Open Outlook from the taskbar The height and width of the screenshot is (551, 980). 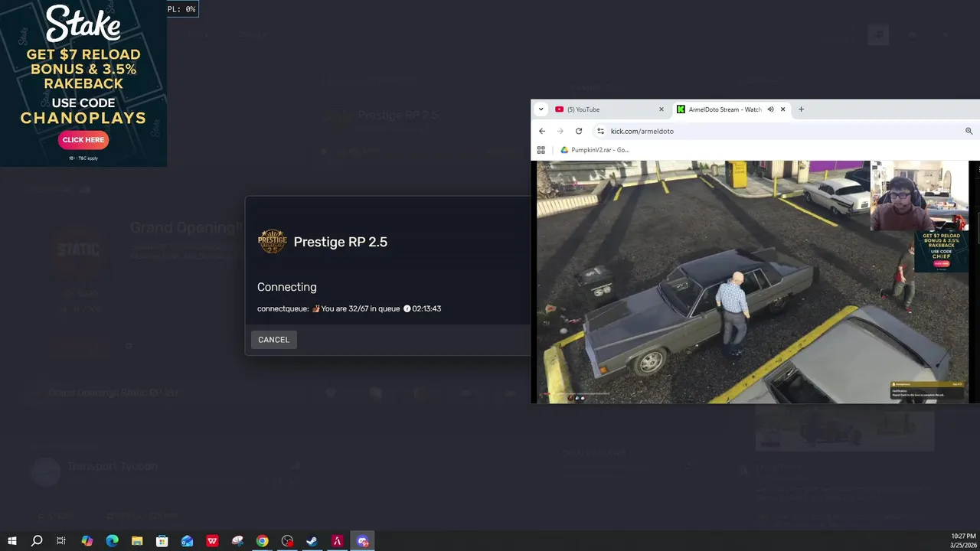(x=187, y=541)
